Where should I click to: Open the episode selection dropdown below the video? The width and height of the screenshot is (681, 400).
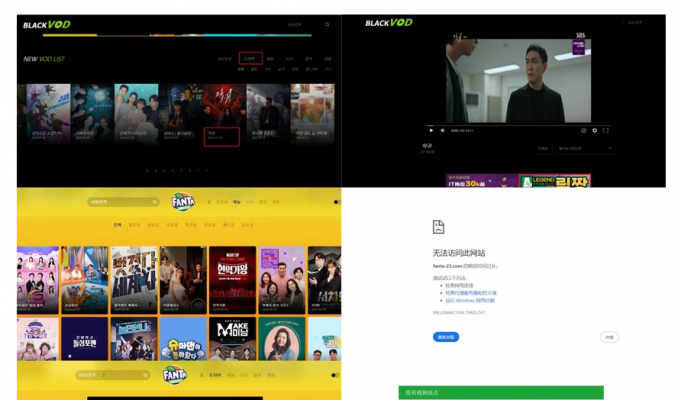tap(585, 149)
